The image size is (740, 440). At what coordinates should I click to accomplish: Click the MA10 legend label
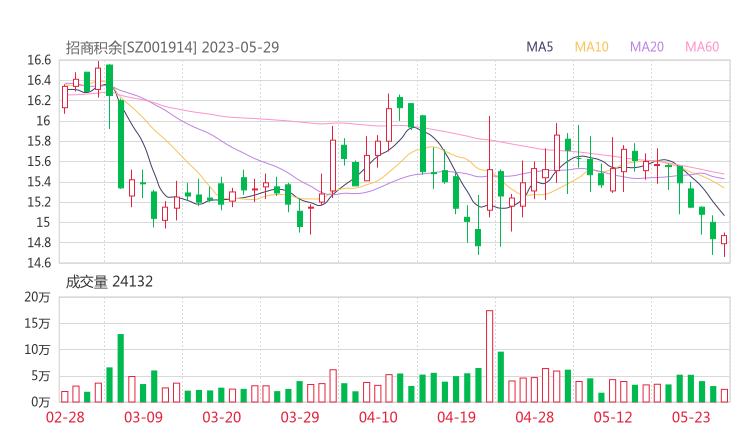click(591, 47)
